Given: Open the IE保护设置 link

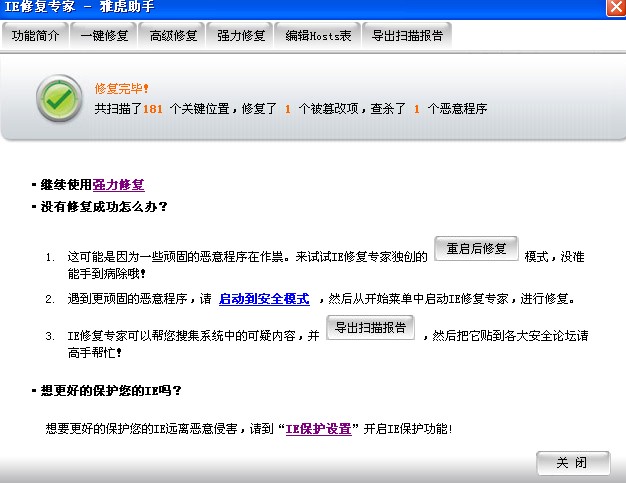Looking at the screenshot, I should coord(319,429).
